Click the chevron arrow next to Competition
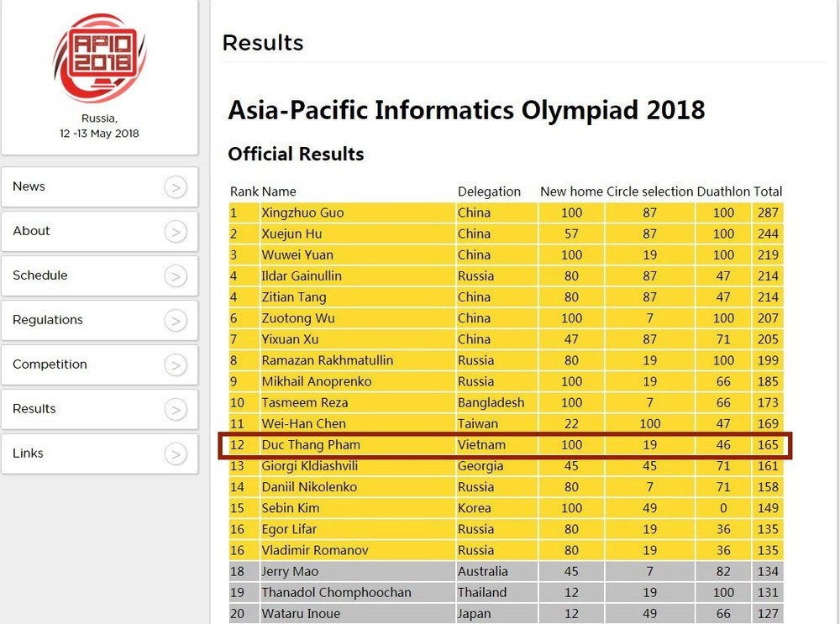Image resolution: width=840 pixels, height=624 pixels. [x=176, y=364]
